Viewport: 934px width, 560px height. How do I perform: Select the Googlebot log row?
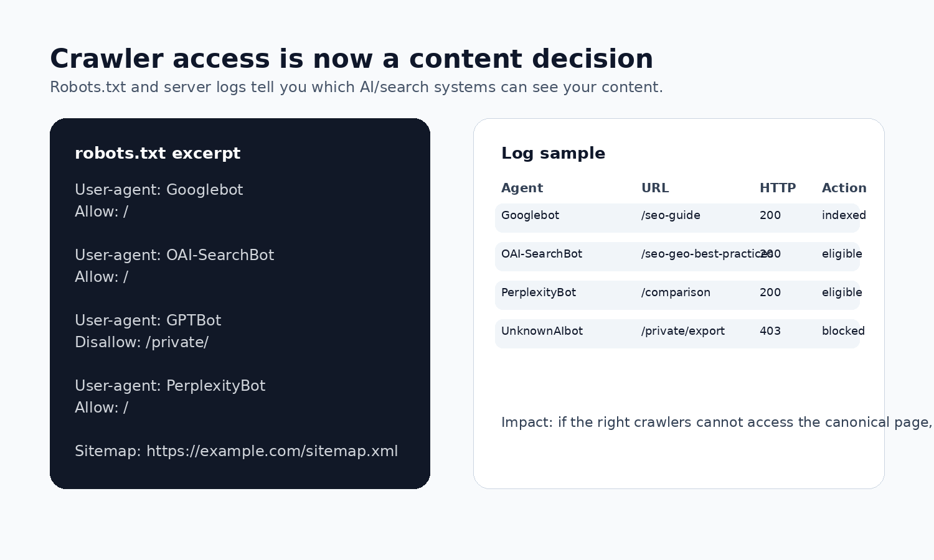[677, 218]
